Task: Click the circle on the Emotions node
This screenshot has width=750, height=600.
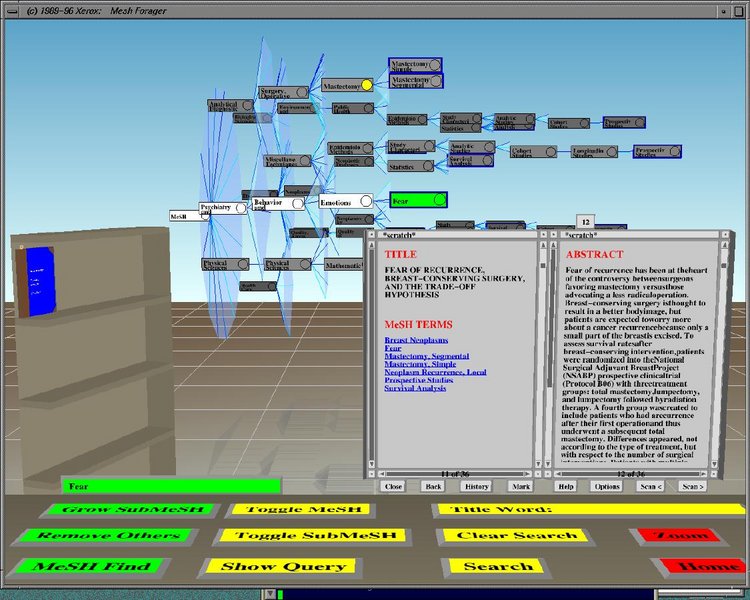Action: point(366,201)
